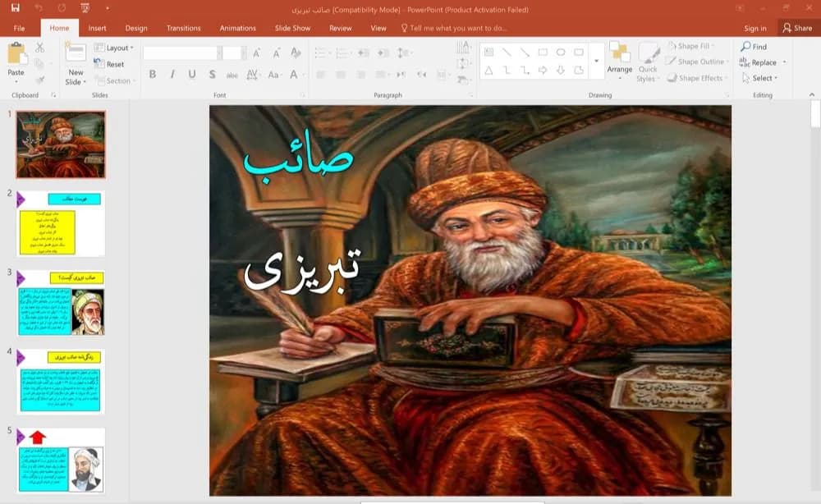This screenshot has width=821, height=504.
Task: Switch to the Insert tab
Action: click(97, 28)
